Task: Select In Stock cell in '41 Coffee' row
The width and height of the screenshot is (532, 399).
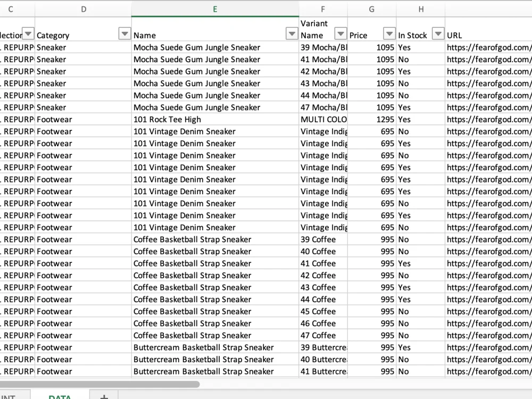Action: tap(421, 264)
